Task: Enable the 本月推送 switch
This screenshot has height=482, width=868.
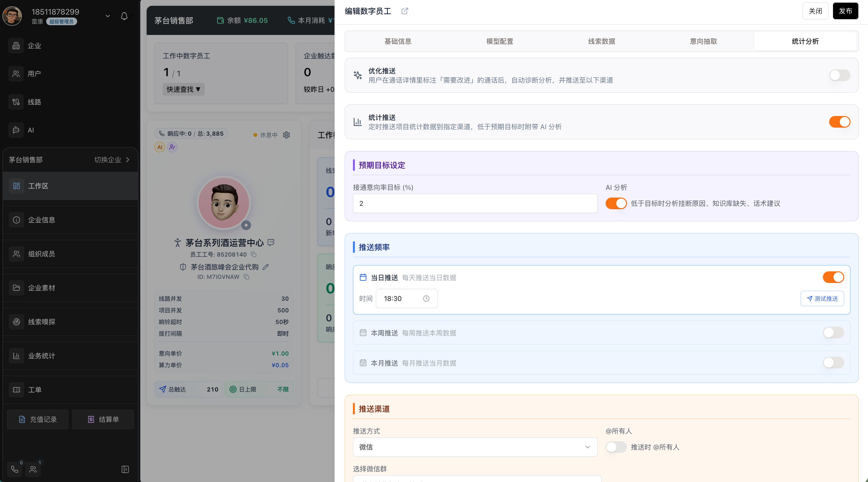Action: click(x=833, y=363)
